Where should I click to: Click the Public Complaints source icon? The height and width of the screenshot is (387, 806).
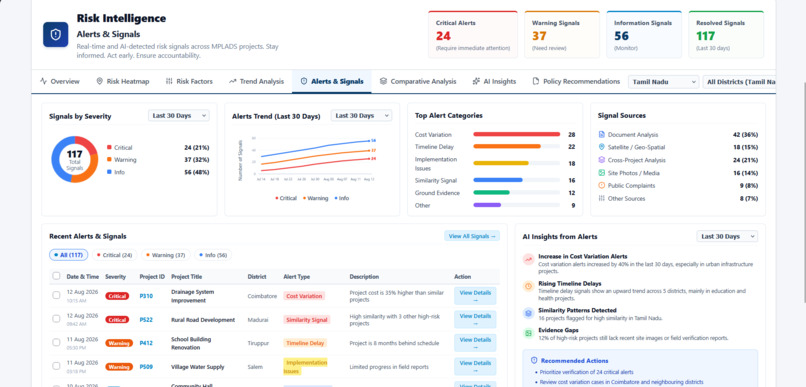coord(601,186)
